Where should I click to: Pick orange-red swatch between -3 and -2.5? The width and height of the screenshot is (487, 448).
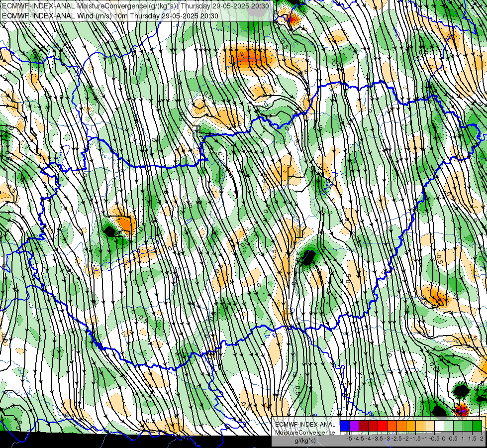[x=392, y=426]
